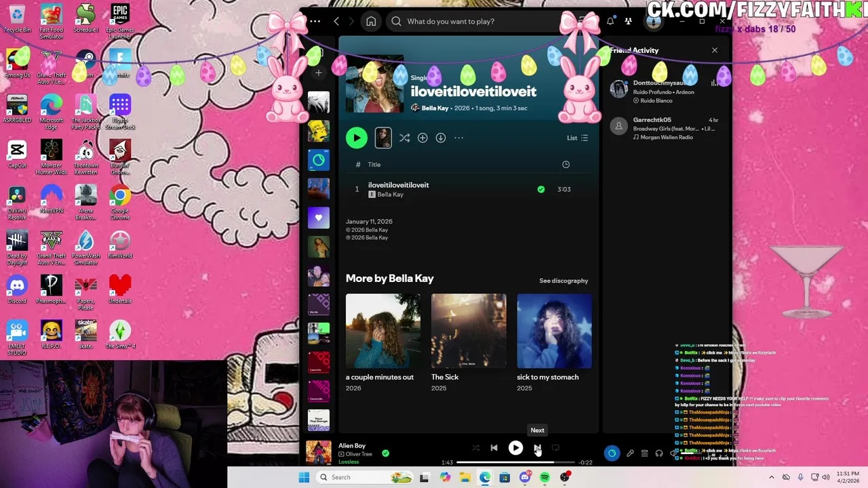Viewport: 868px width, 488px height.
Task: Click the duration clock column header
Action: (566, 164)
